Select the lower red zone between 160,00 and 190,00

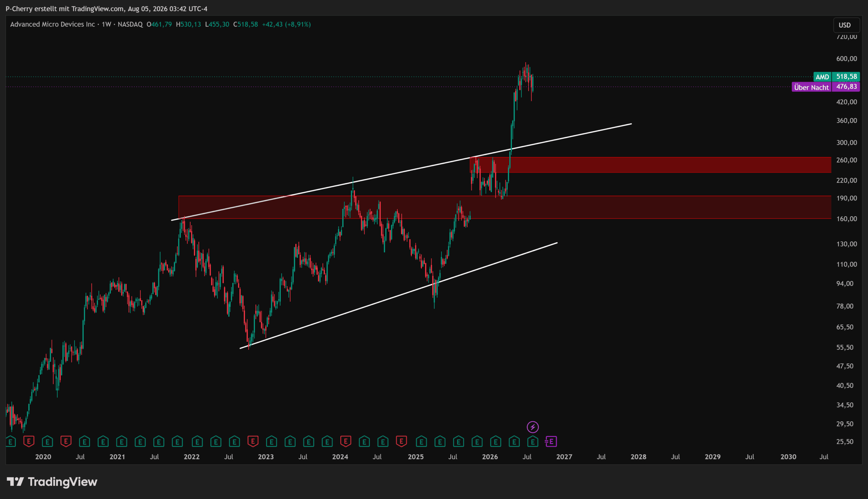pyautogui.click(x=505, y=207)
